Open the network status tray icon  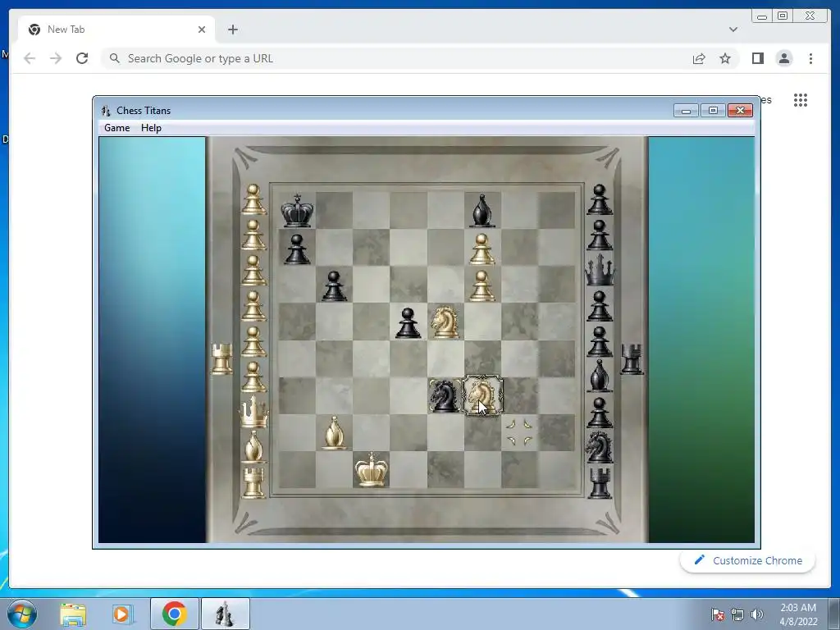pos(737,614)
